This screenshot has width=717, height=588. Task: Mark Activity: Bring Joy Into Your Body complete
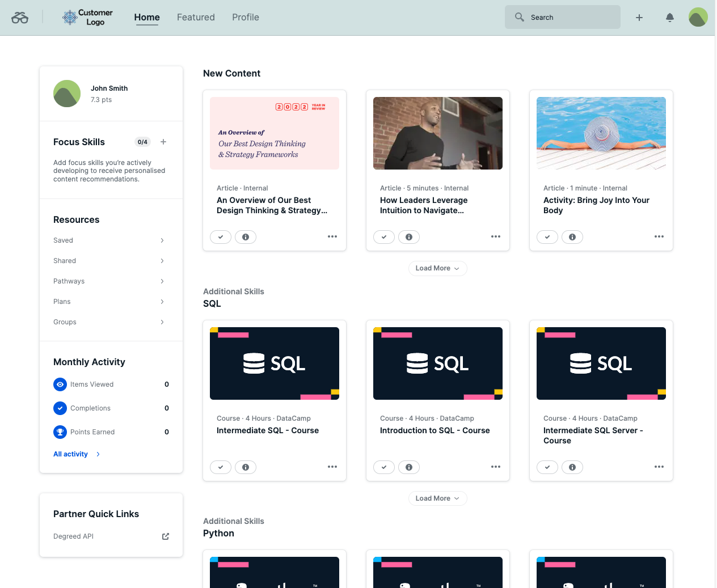click(547, 237)
